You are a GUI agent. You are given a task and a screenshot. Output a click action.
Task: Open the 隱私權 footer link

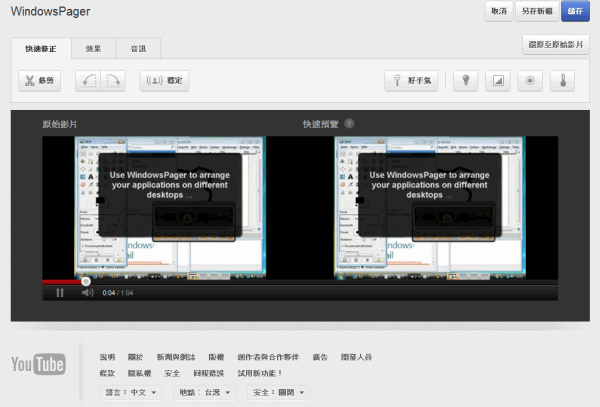(140, 373)
